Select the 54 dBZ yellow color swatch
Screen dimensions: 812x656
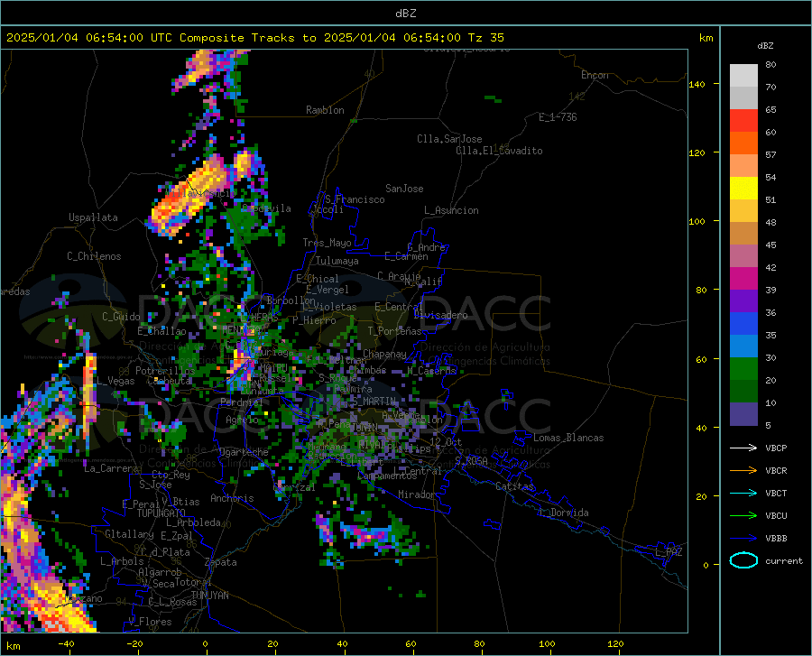pyautogui.click(x=743, y=189)
